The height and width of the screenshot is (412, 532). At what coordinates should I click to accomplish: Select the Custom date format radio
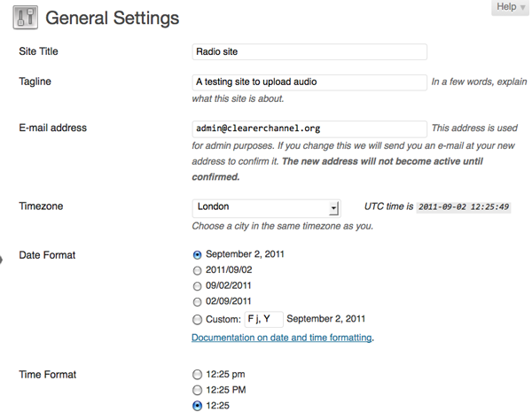click(x=198, y=320)
